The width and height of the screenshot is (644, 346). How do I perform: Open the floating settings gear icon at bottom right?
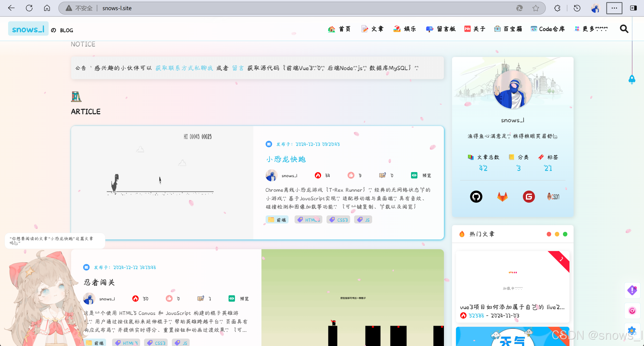coord(632,331)
